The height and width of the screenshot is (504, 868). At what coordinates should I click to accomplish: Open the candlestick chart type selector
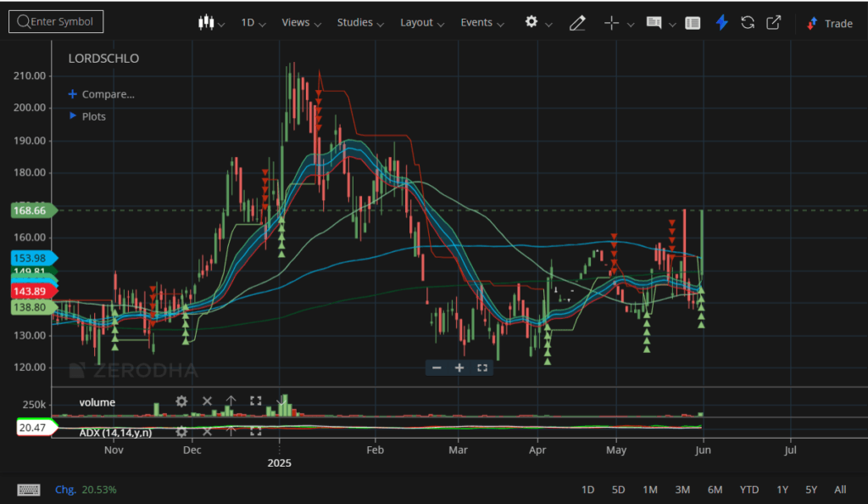210,23
